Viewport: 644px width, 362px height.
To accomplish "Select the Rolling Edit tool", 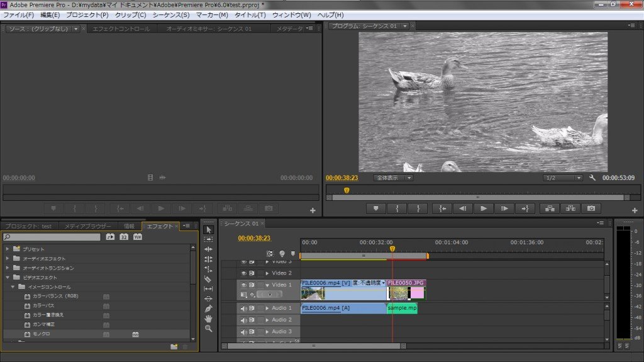I will tap(209, 259).
